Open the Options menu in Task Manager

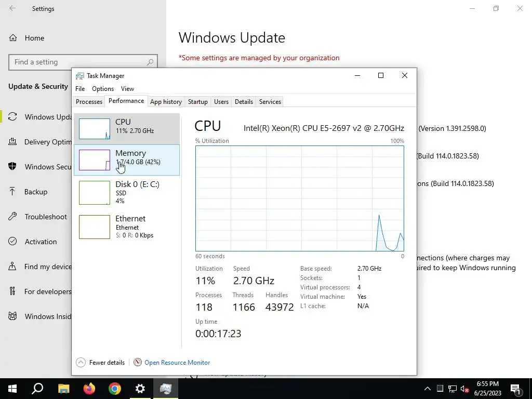click(103, 88)
